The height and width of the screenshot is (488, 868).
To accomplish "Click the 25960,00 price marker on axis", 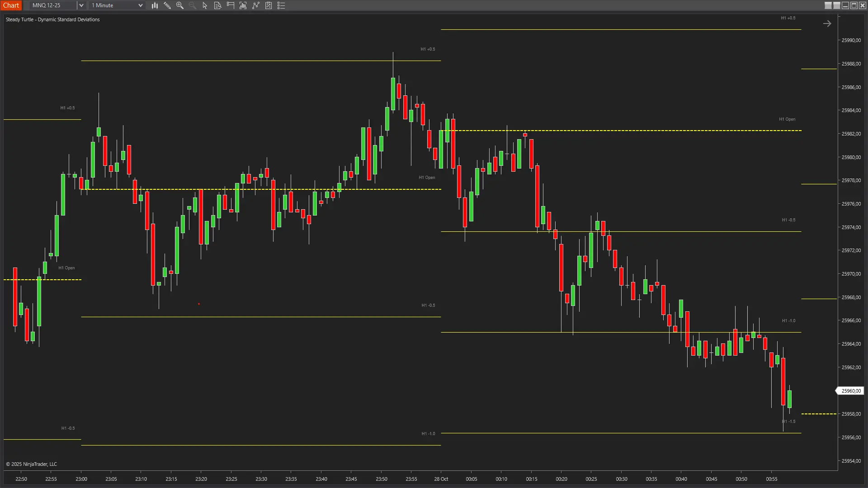I will click(x=850, y=390).
